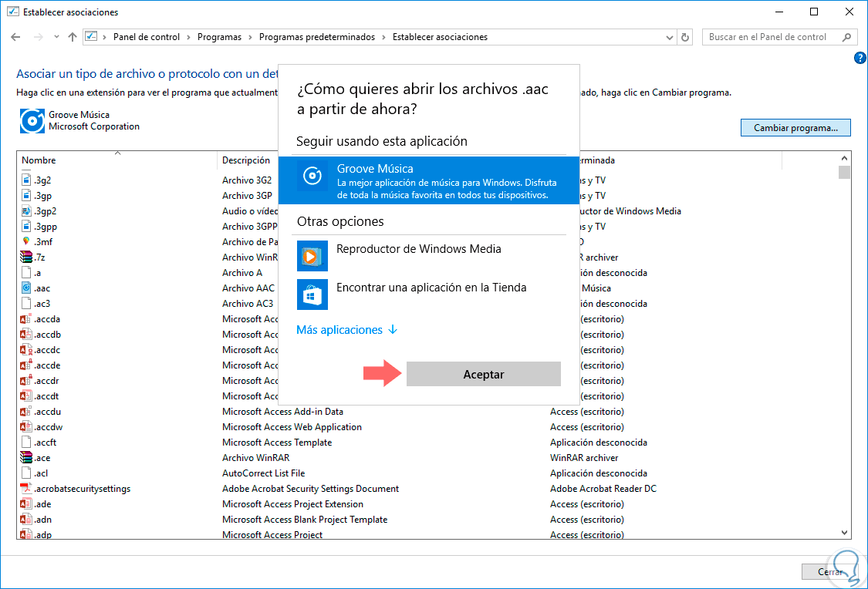Select the .3gpp file icon

click(26, 226)
